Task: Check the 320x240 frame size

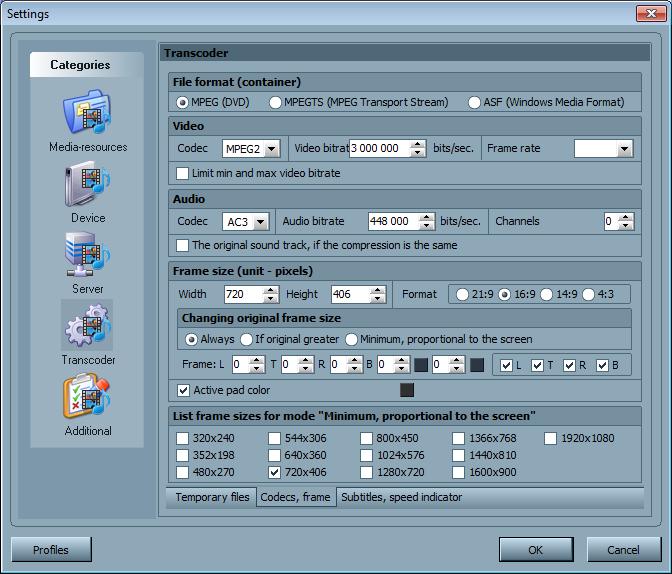Action: coord(182,438)
